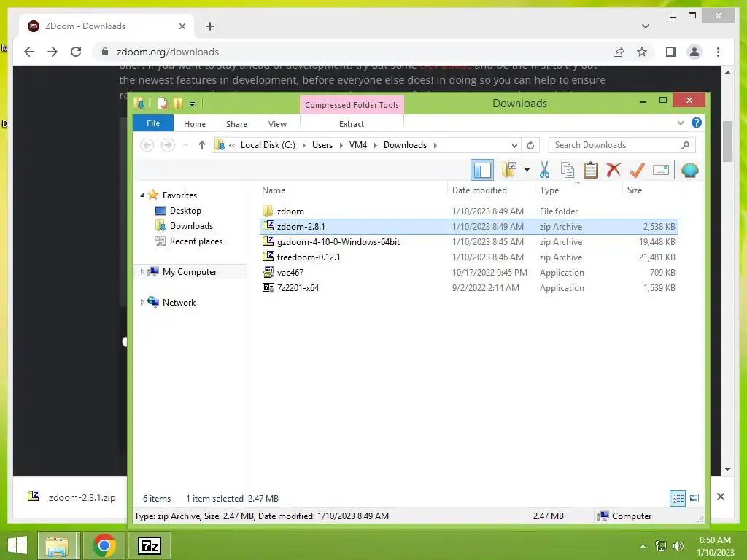The image size is (747, 560).
Task: Click Chrome reload page button
Action: [76, 52]
